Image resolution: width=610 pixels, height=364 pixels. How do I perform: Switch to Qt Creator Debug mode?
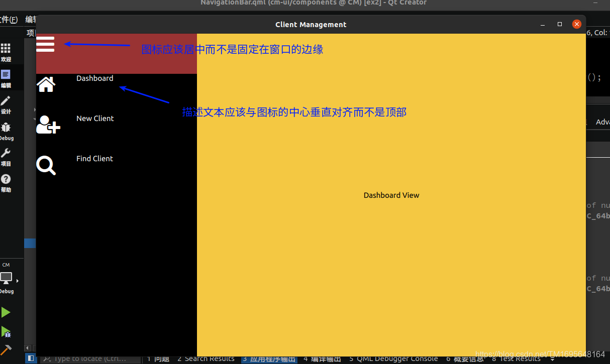[x=6, y=131]
